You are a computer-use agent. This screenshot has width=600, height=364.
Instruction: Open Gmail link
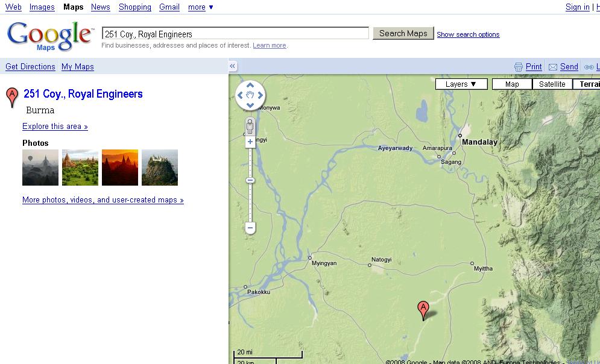(169, 7)
